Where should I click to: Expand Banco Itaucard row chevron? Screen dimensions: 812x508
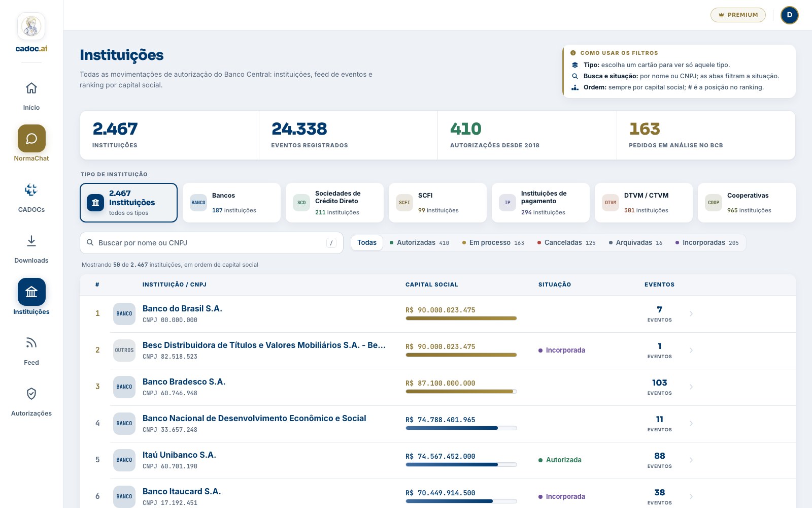tap(691, 497)
